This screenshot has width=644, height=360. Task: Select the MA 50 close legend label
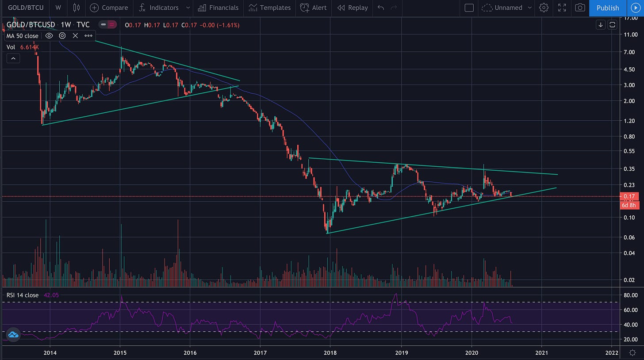coord(22,36)
